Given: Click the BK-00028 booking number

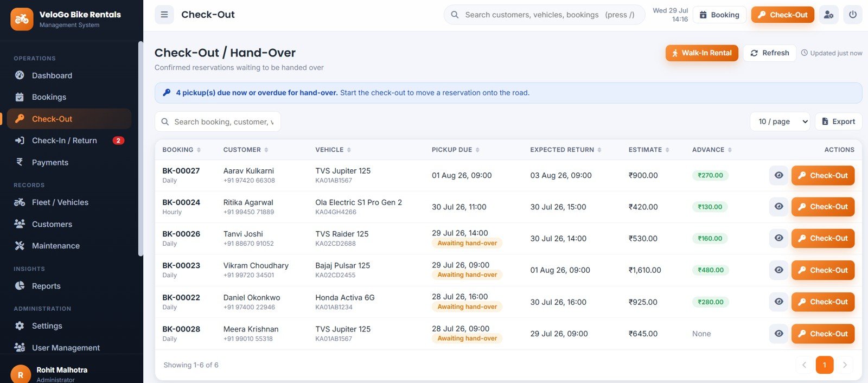Looking at the screenshot, I should [181, 329].
